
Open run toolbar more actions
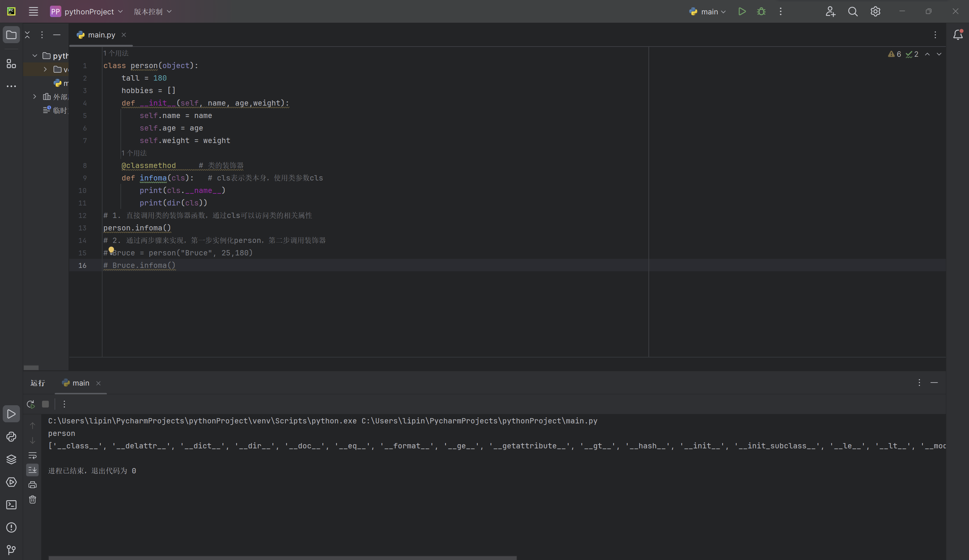click(64, 404)
